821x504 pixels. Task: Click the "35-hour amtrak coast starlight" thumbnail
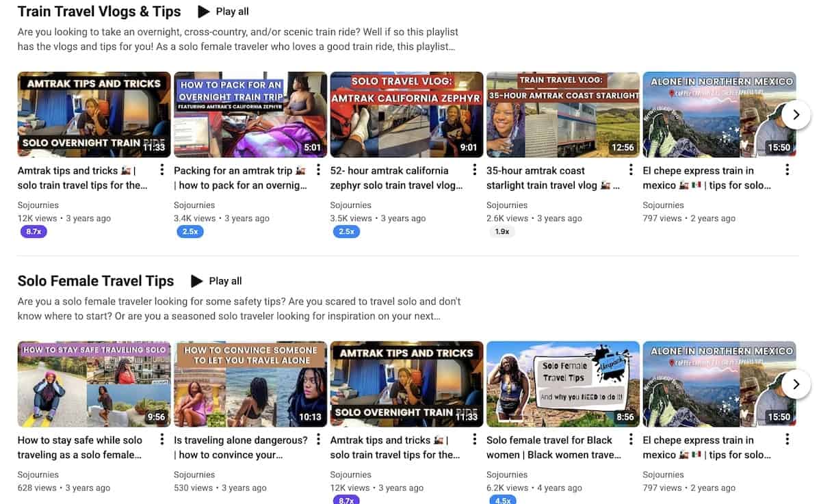[x=562, y=114]
